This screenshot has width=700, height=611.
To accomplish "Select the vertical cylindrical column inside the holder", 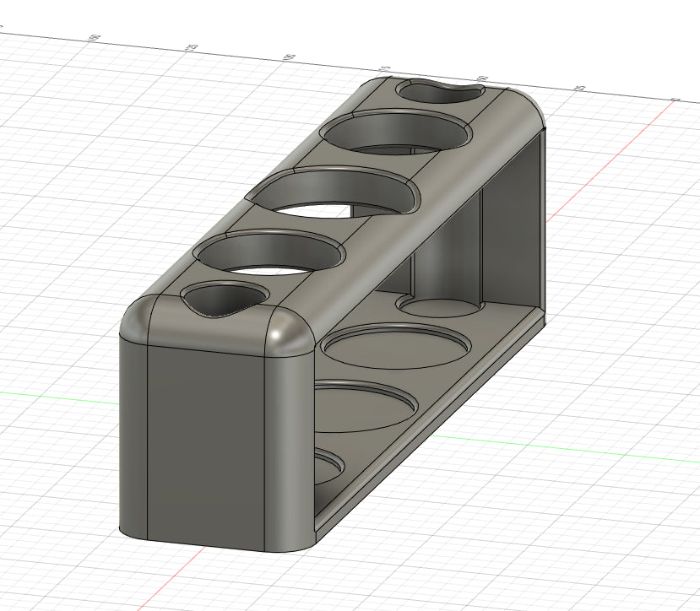I will click(x=447, y=253).
